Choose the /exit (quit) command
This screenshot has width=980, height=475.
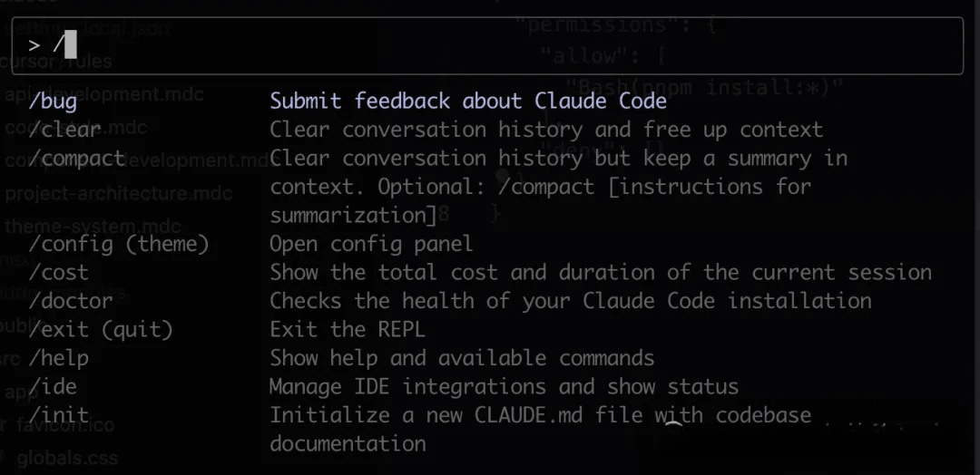coord(101,329)
